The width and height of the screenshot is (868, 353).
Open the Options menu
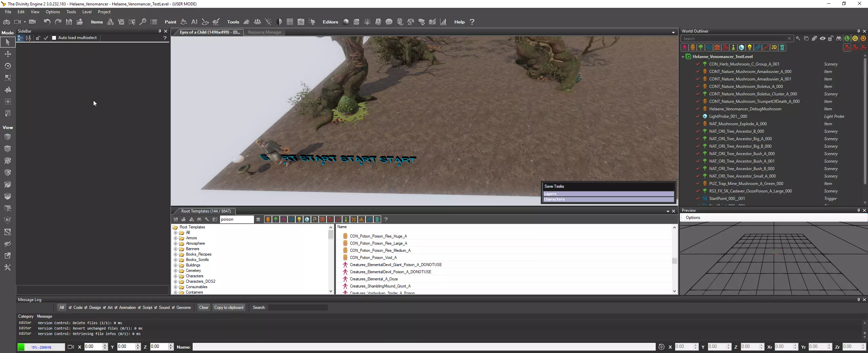[x=53, y=12]
